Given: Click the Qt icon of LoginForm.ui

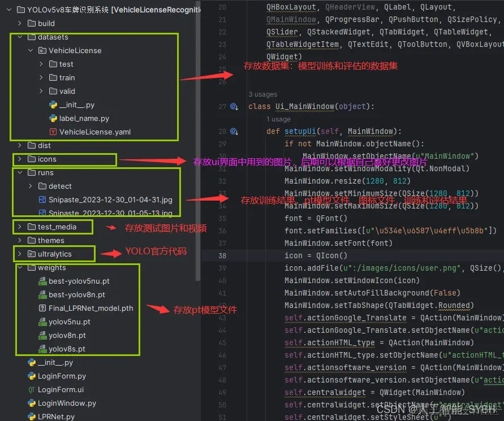Looking at the screenshot, I should [x=32, y=390].
